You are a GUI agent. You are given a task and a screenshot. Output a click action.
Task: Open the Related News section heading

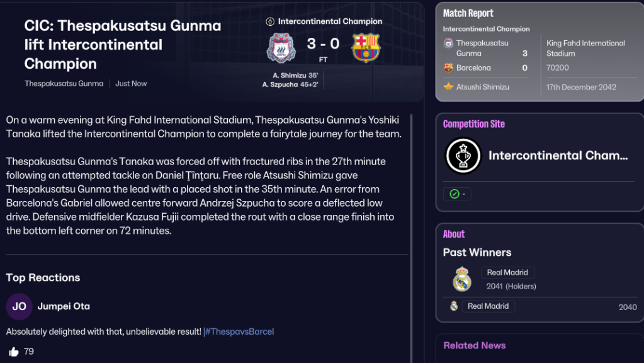tap(474, 345)
